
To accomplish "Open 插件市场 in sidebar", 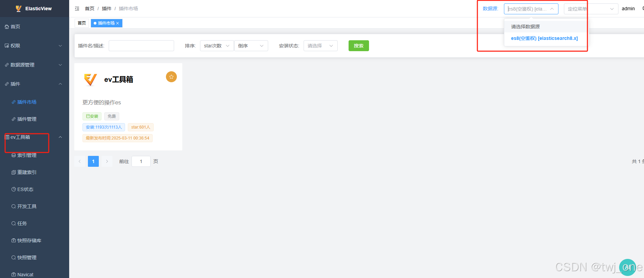I will tap(27, 102).
